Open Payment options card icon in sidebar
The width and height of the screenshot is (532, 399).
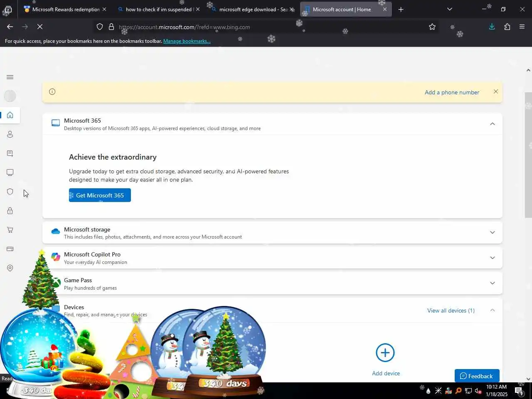point(10,249)
